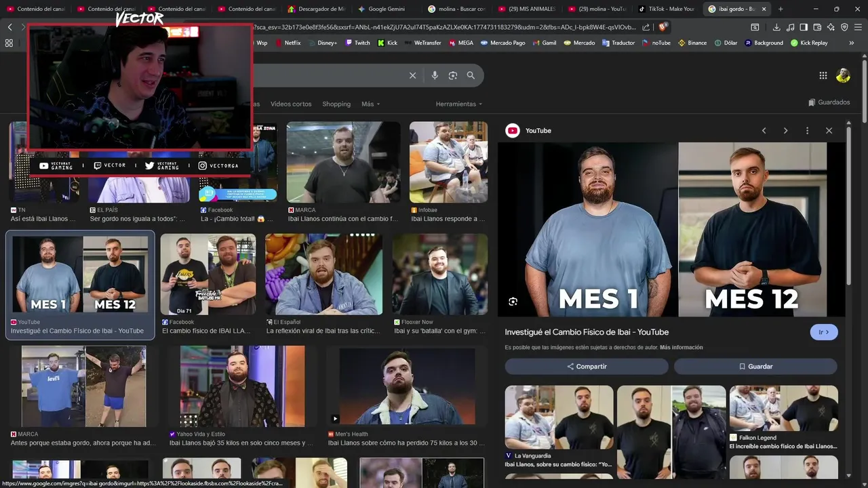Image resolution: width=868 pixels, height=488 pixels.
Task: Open the Infobae image result
Action: [448, 162]
